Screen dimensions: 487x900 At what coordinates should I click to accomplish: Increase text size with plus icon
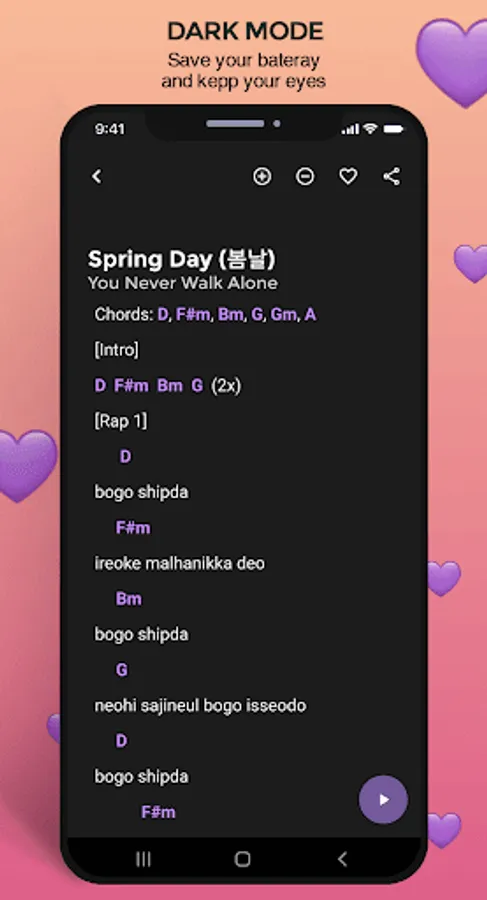262,176
